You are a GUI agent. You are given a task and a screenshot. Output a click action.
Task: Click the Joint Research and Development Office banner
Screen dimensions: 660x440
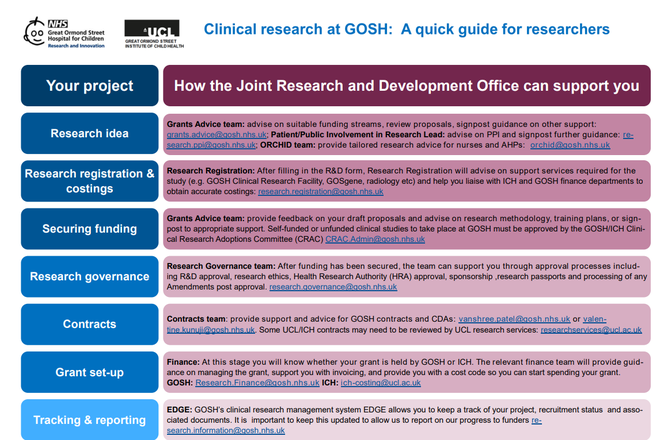click(x=407, y=86)
